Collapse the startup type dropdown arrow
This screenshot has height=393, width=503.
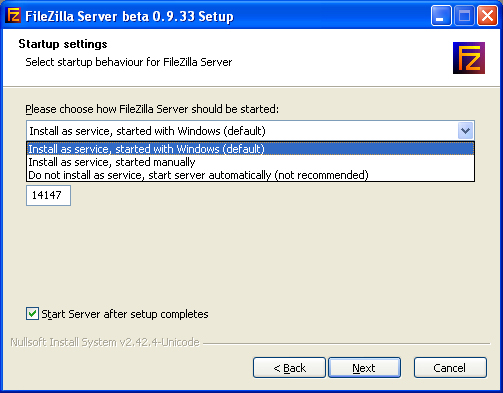coord(465,131)
